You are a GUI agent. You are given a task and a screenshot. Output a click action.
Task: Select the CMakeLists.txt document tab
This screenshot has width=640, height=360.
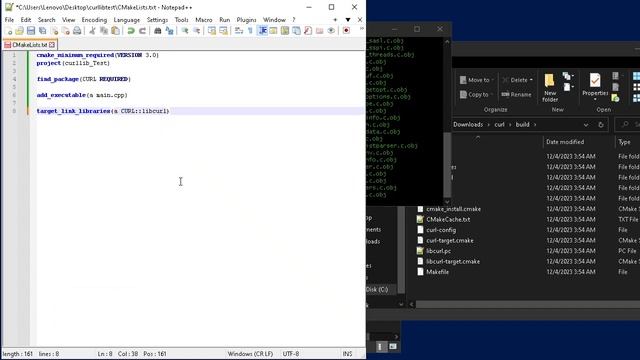(x=29, y=44)
